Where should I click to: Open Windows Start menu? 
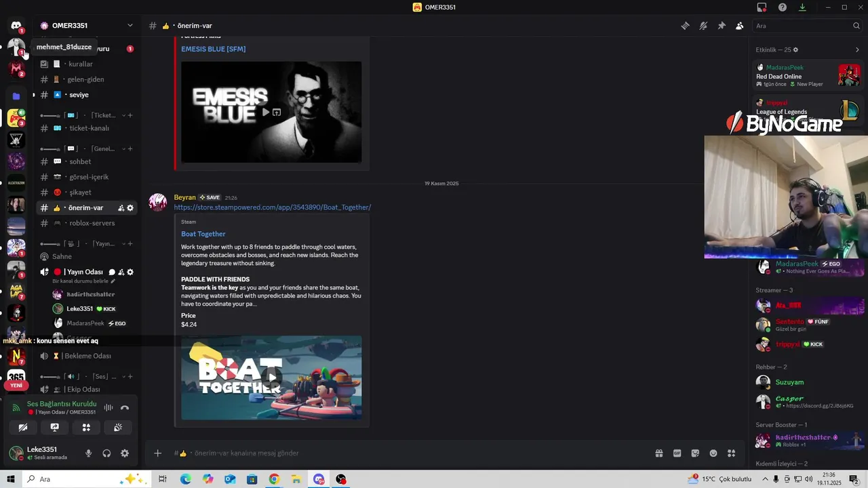[11, 479]
